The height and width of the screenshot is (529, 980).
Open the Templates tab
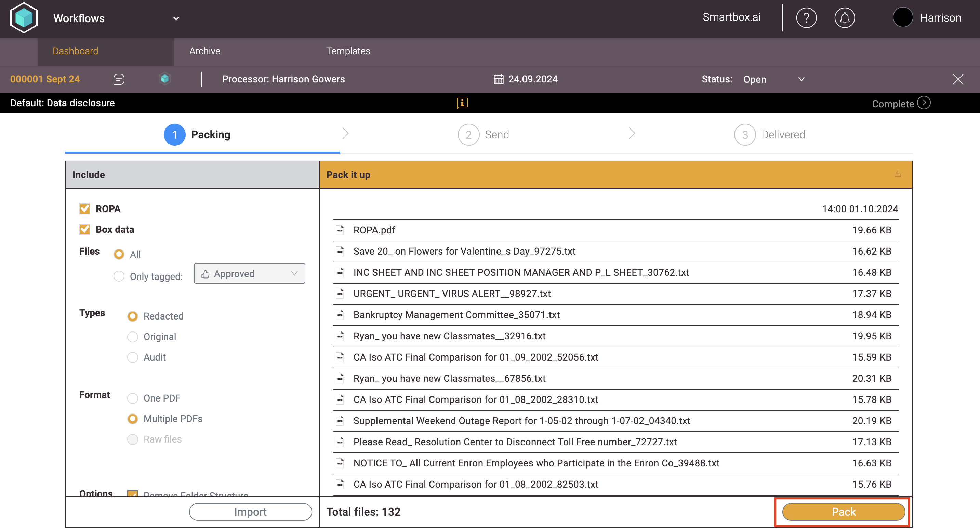pyautogui.click(x=348, y=51)
